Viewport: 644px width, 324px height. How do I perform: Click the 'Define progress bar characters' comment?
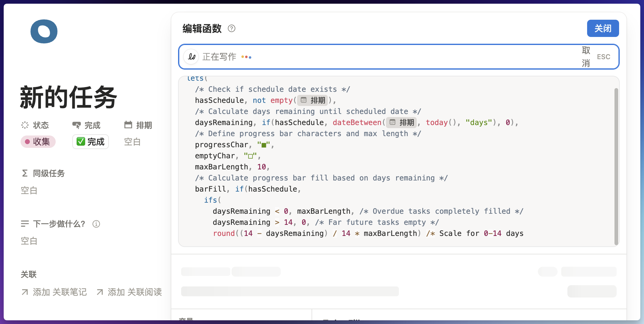point(308,134)
